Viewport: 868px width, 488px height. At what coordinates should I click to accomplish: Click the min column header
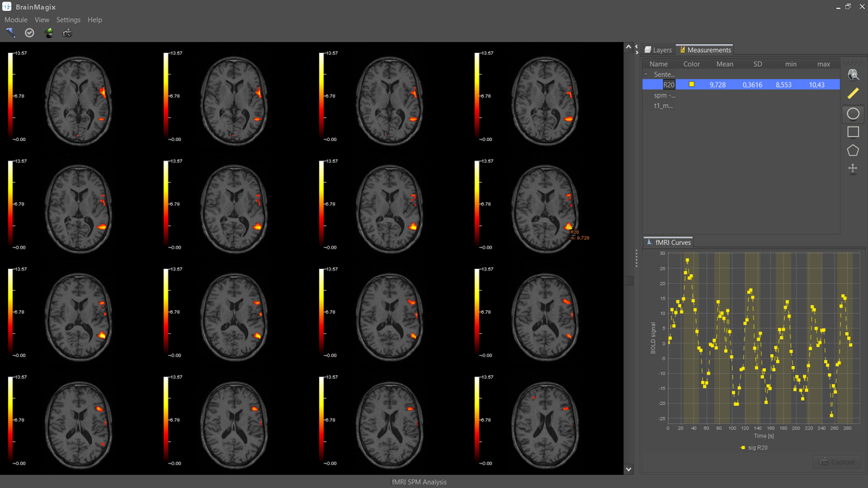pos(791,64)
